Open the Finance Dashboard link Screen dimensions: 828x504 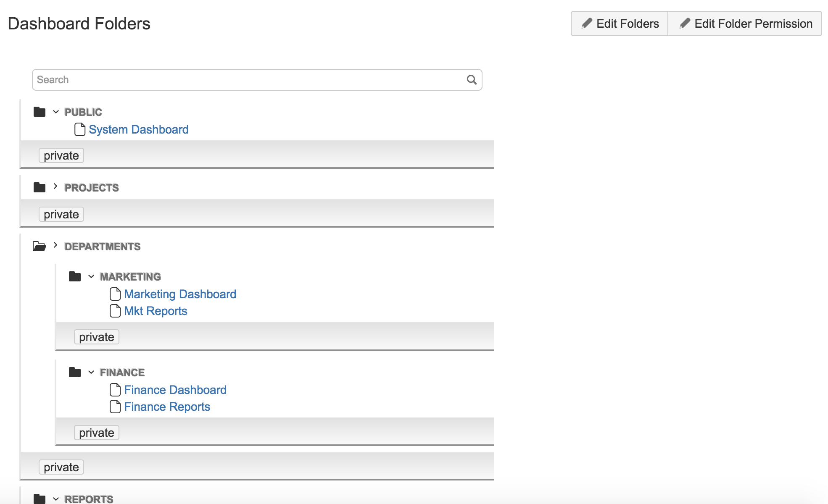[175, 390]
